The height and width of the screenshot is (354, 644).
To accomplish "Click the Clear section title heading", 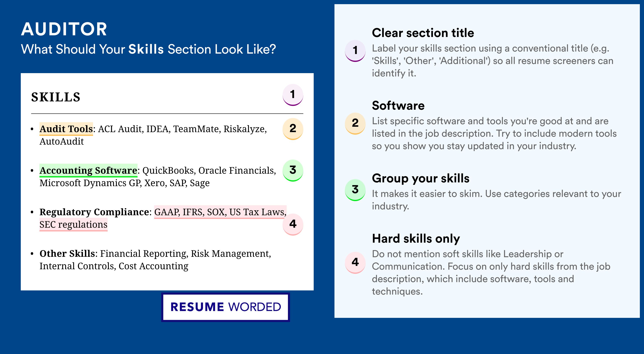I will point(423,33).
